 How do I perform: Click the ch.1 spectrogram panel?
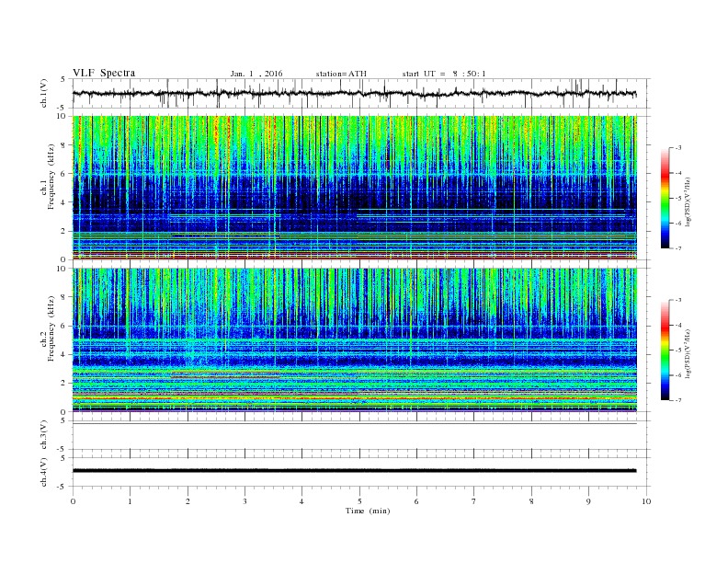pos(355,188)
